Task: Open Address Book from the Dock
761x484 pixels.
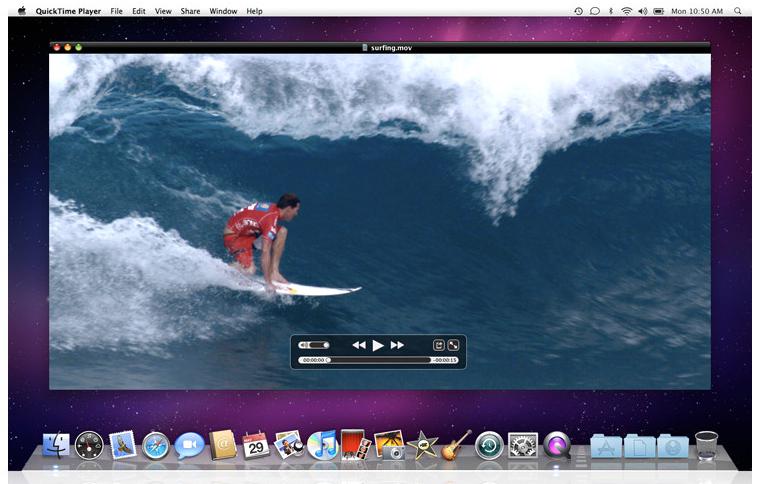Action: pyautogui.click(x=223, y=445)
